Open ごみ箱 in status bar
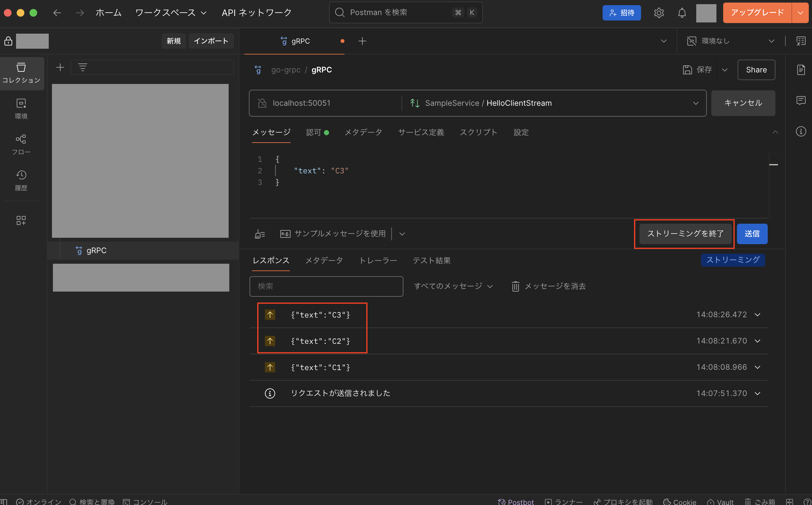 click(759, 502)
